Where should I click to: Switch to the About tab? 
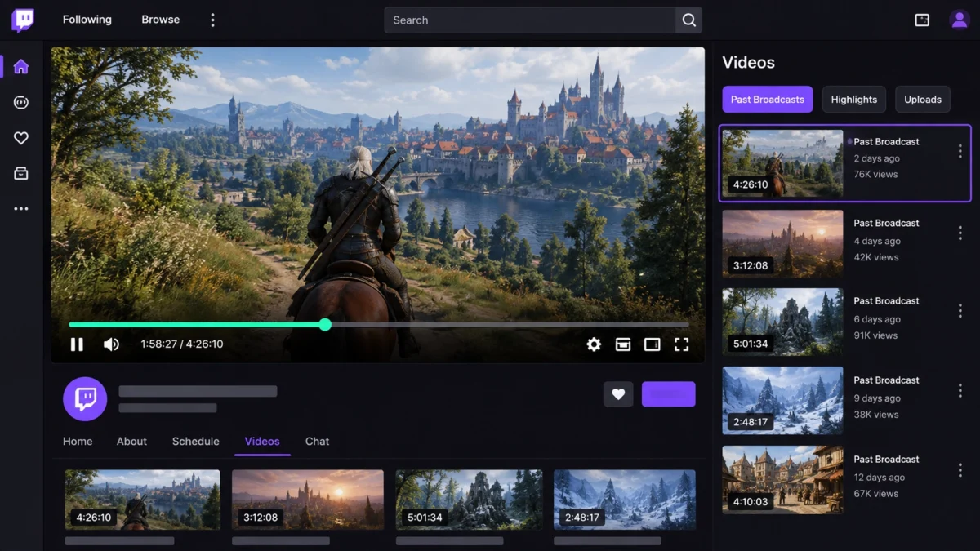[x=131, y=442]
